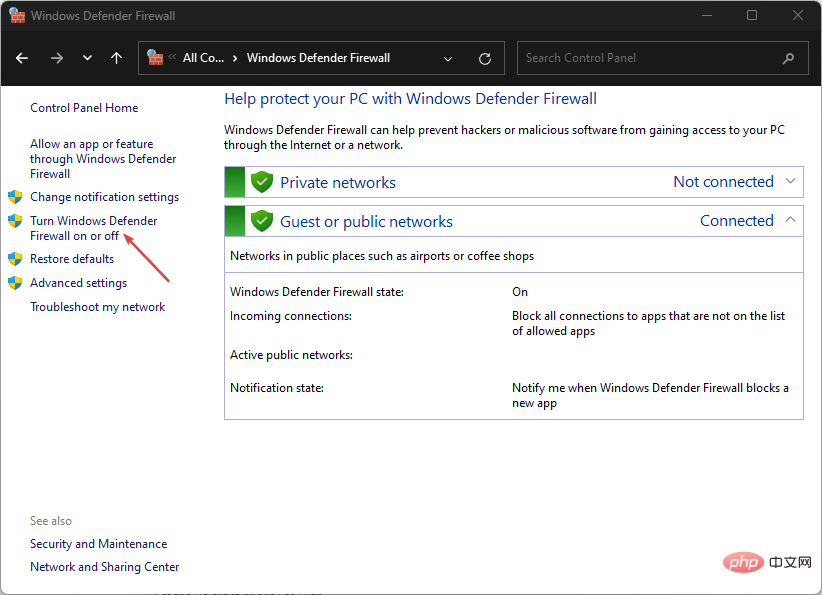Open Network and Sharing Center link
This screenshot has width=822, height=595.
(x=104, y=567)
